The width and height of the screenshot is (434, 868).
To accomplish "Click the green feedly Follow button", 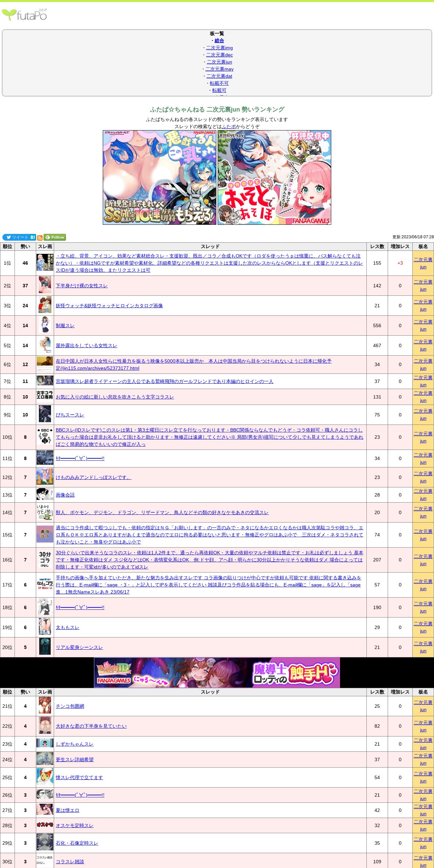I will [55, 237].
